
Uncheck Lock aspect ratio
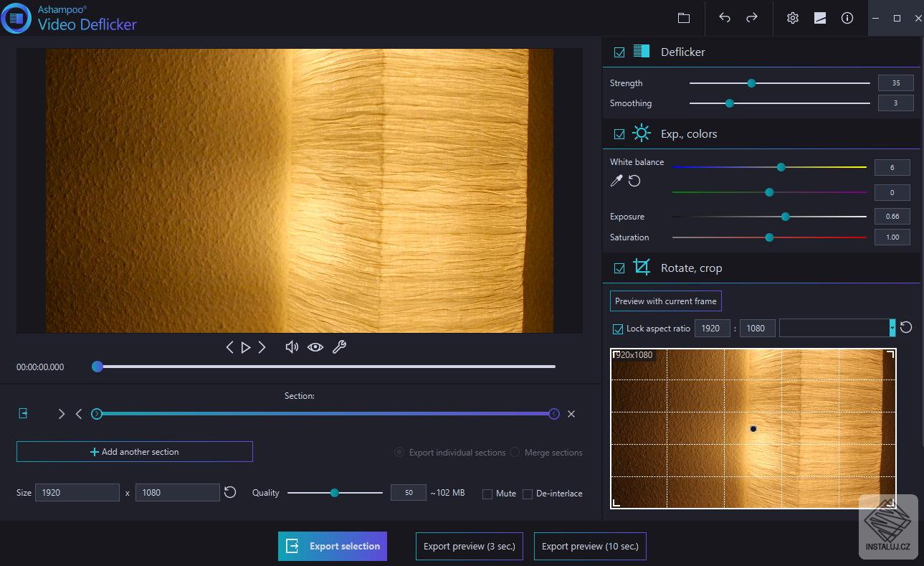coord(618,329)
